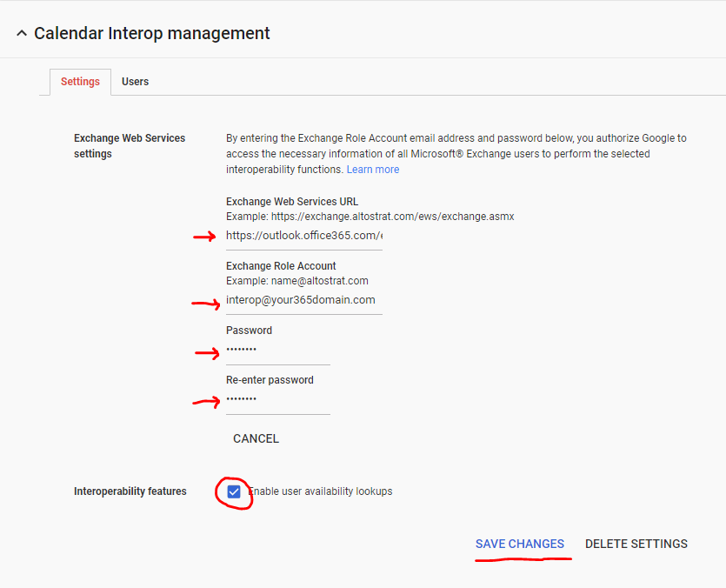Click the Enable user availability lookups label
This screenshot has height=588, width=726.
point(321,491)
